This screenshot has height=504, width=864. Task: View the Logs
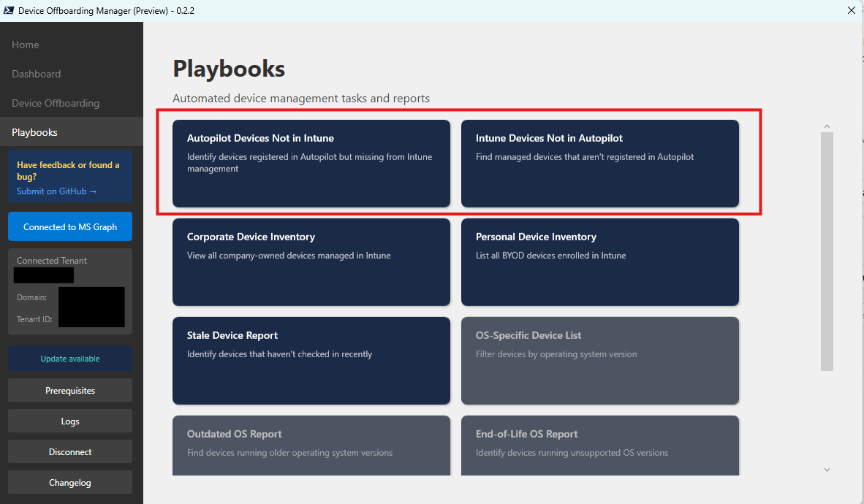[x=70, y=421]
